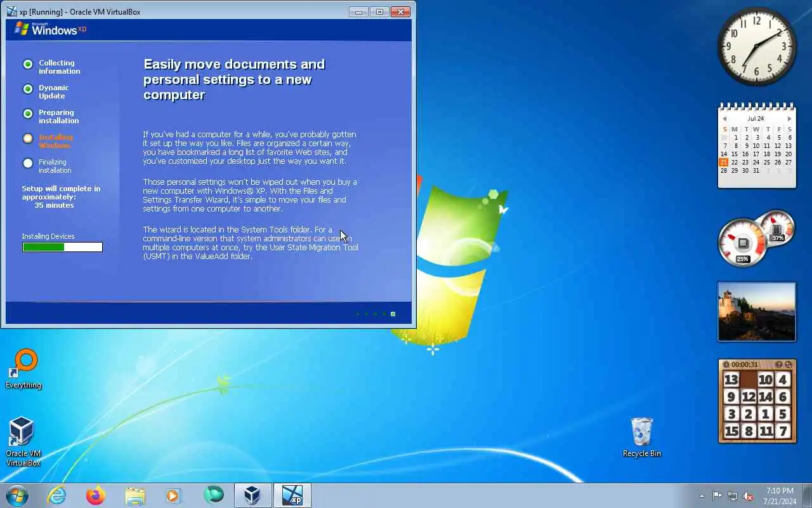Open the Recycle Bin on the desktop

(x=642, y=437)
